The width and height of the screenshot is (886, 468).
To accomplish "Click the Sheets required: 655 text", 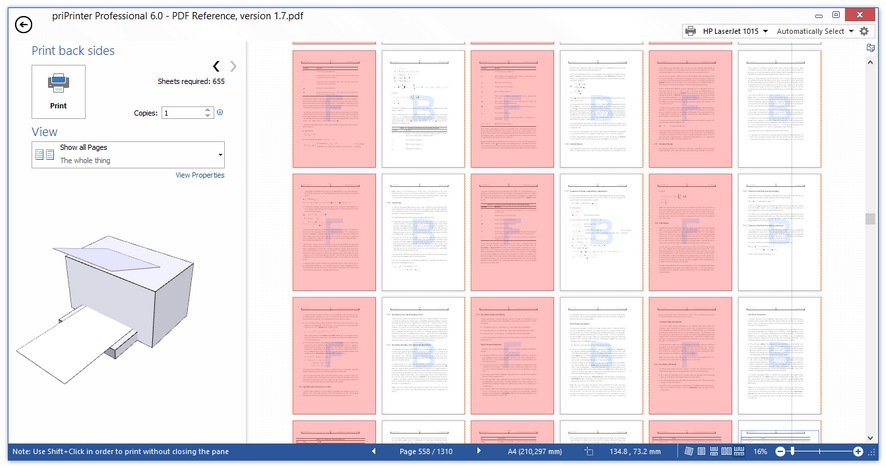I will coord(191,81).
